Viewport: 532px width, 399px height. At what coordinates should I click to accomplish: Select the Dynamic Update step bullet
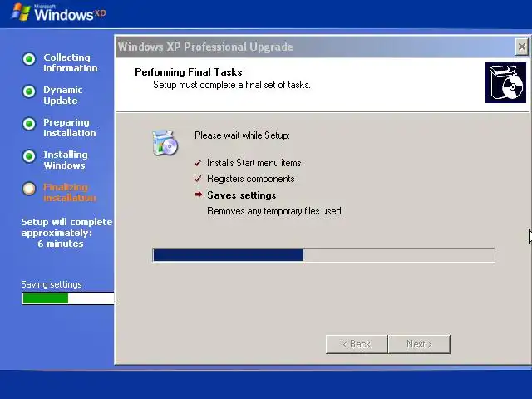coord(29,91)
